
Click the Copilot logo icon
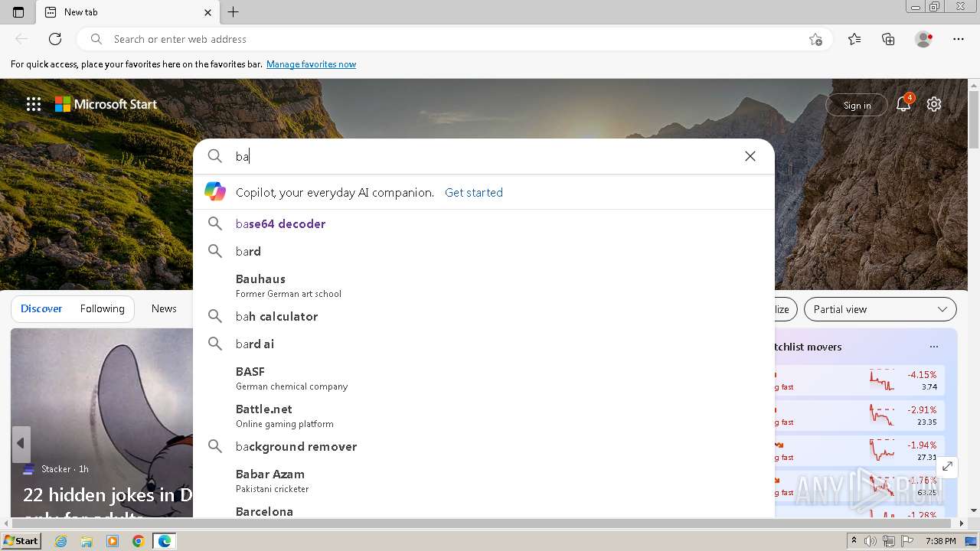tap(215, 192)
